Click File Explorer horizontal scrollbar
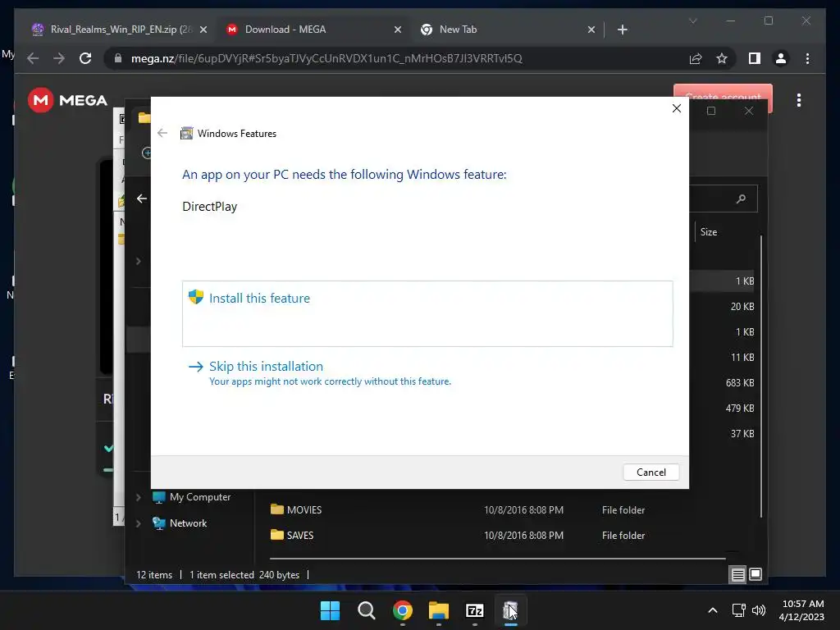Viewport: 840px width, 630px height. click(497, 558)
